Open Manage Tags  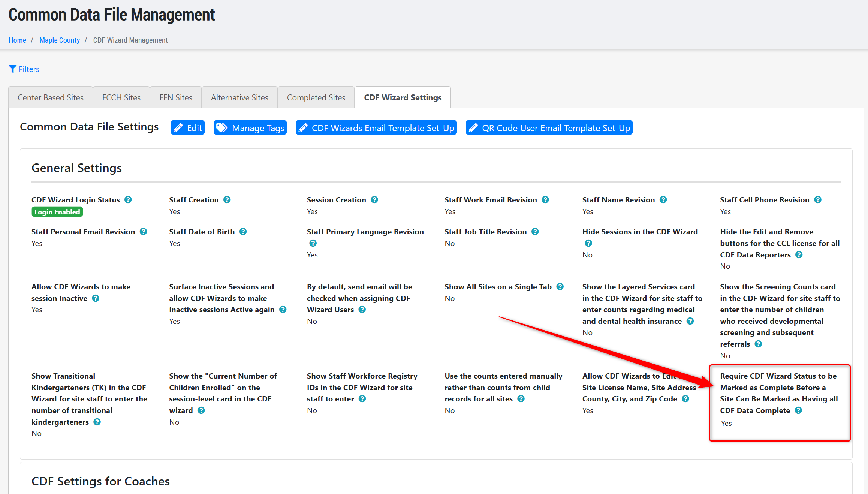point(250,128)
